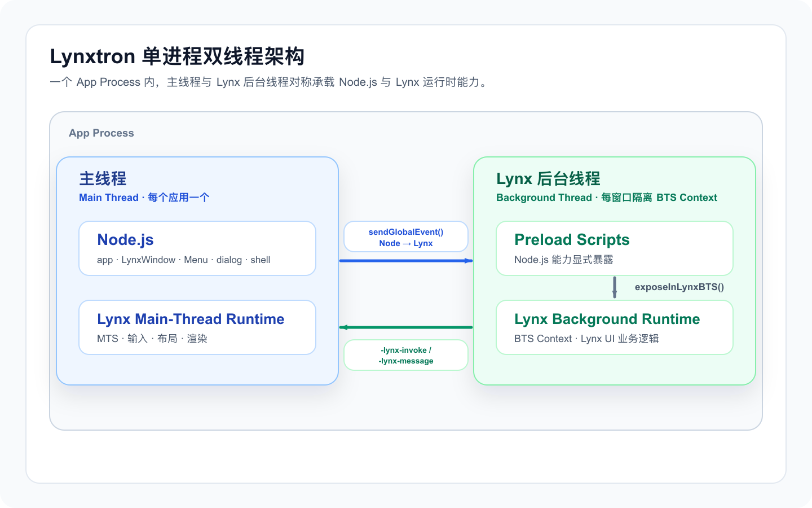Viewport: 812px width, 508px height.
Task: Click "Main Thread · 每个应用一个" text
Action: pos(144,198)
